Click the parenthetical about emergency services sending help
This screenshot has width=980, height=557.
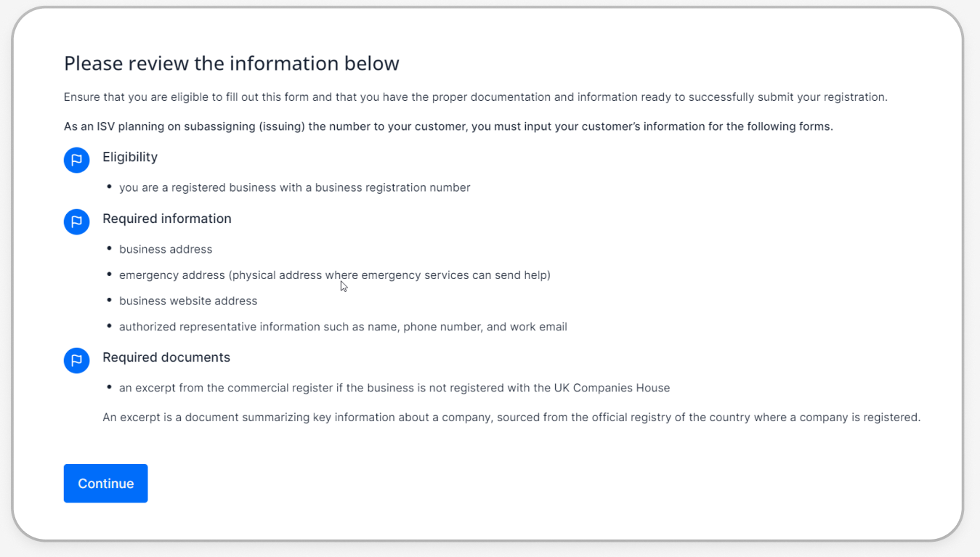tap(391, 275)
